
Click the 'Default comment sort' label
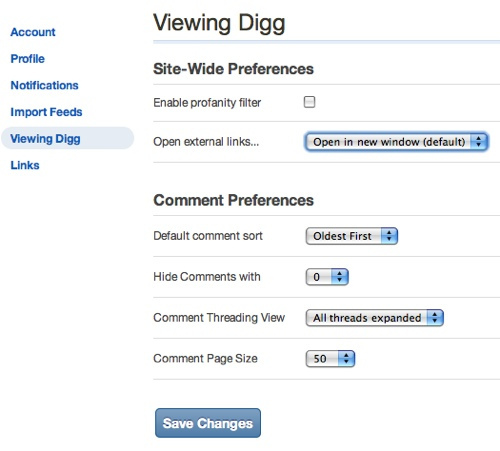[208, 236]
